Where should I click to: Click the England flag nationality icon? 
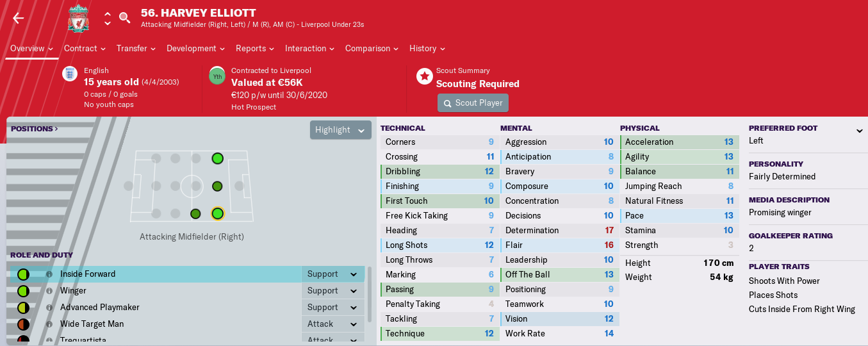pyautogui.click(x=70, y=74)
